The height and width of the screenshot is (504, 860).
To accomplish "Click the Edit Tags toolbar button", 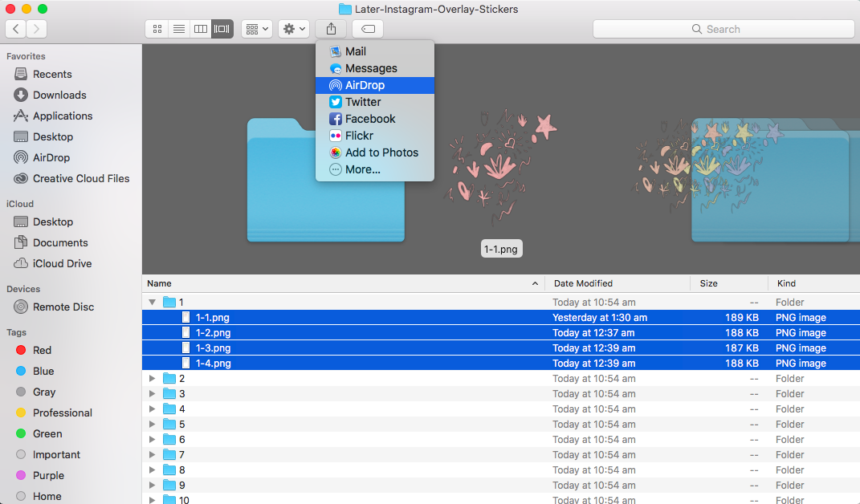I will 368,29.
